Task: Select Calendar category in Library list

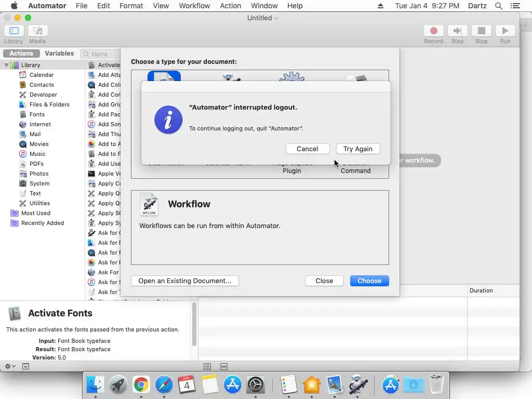Action: tap(42, 75)
